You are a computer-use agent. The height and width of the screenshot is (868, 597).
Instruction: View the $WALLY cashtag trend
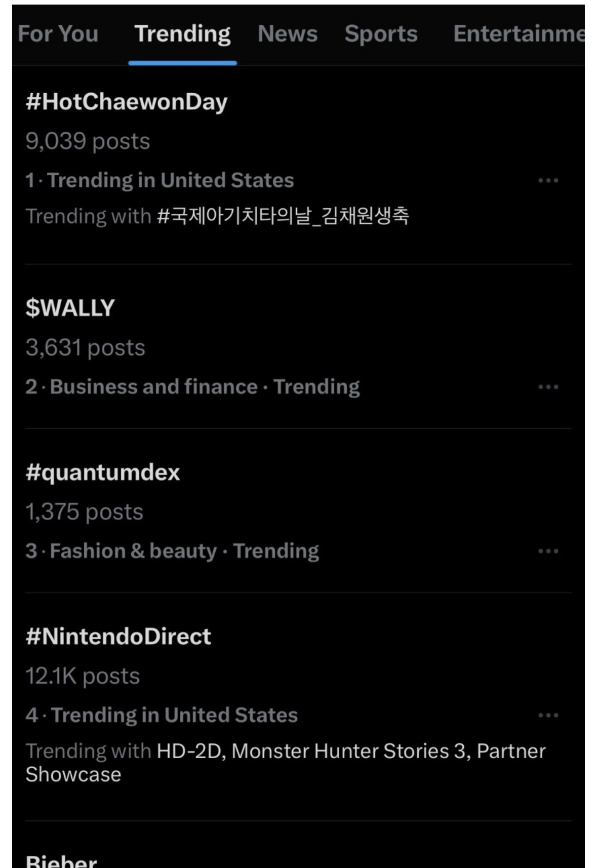click(70, 308)
